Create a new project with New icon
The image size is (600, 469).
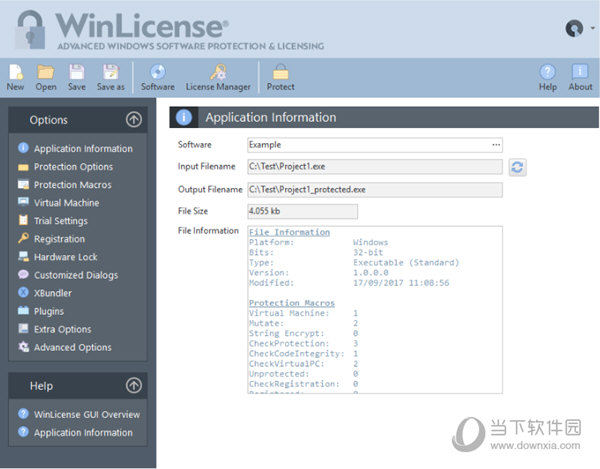pos(16,77)
